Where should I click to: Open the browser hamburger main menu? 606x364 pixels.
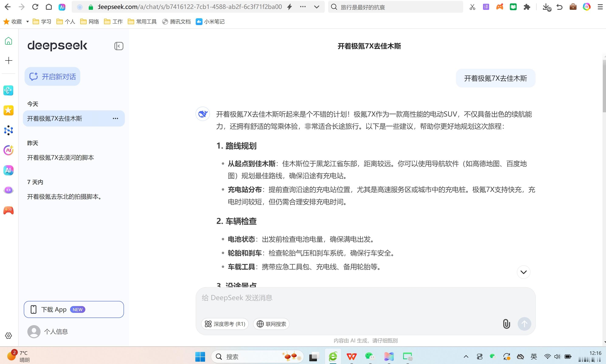pos(600,7)
